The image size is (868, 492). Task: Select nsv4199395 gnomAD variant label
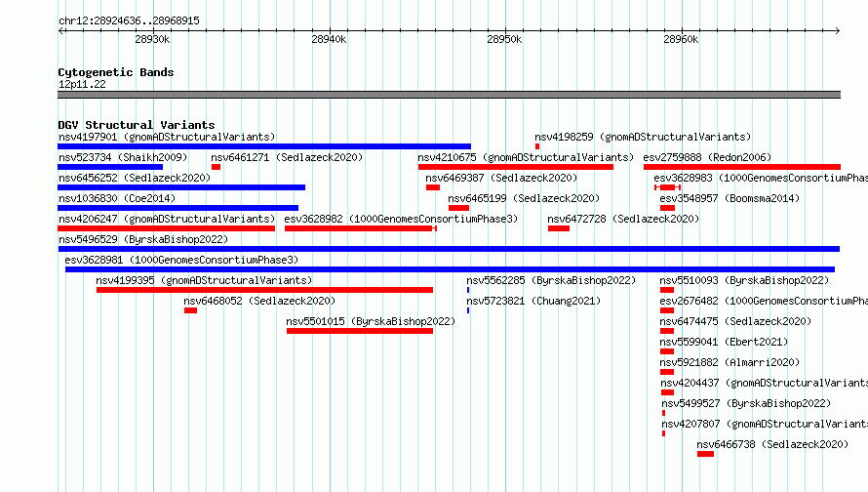pyautogui.click(x=204, y=280)
